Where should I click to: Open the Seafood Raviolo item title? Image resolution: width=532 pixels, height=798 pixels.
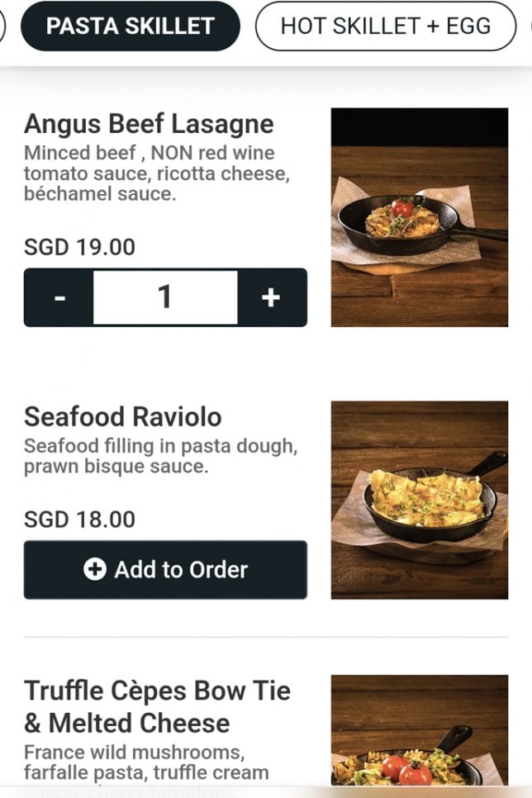[122, 416]
